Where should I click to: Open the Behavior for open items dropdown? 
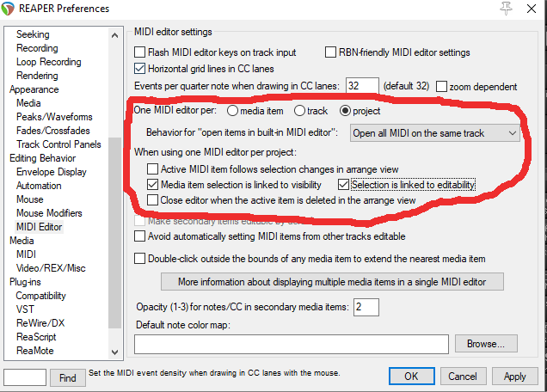point(434,133)
